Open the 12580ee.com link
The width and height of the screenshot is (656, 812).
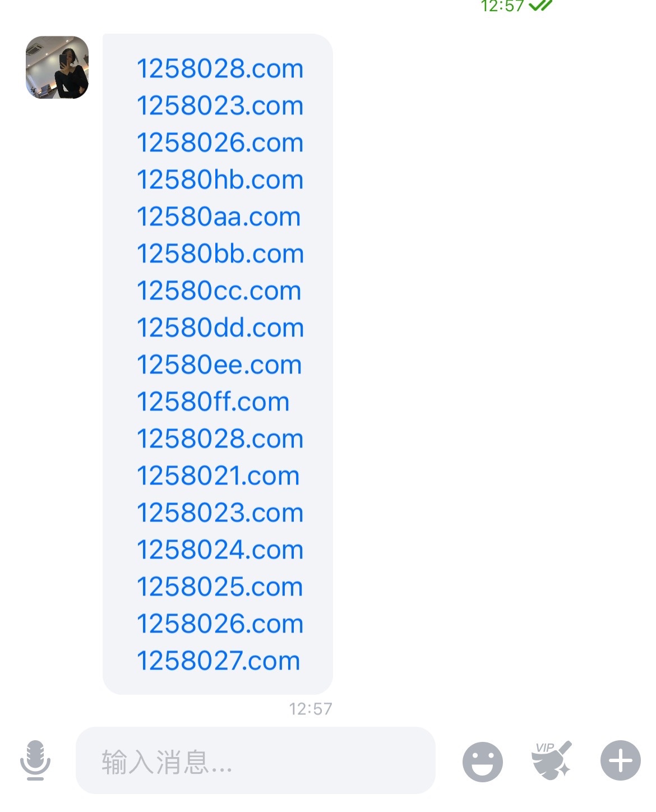tap(219, 365)
